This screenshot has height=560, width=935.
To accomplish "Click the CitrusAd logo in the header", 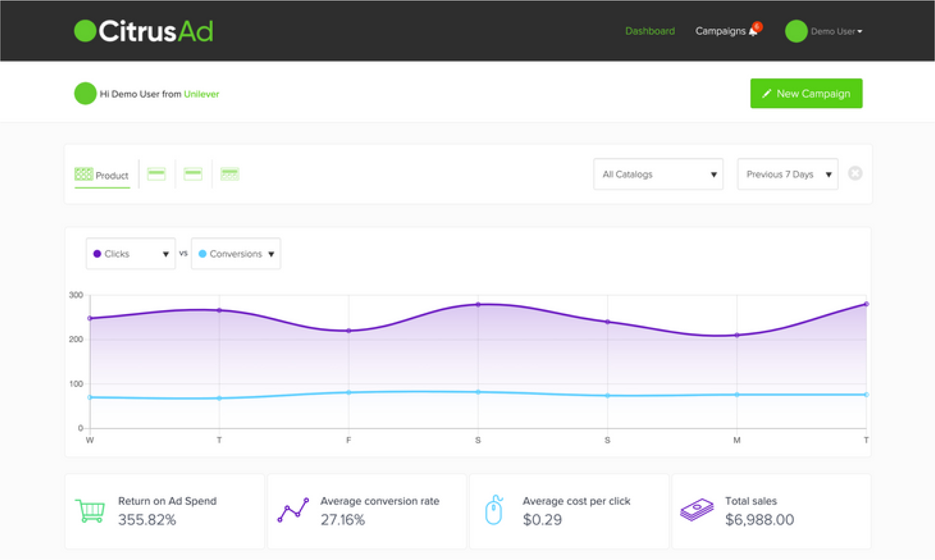I will coord(144,31).
